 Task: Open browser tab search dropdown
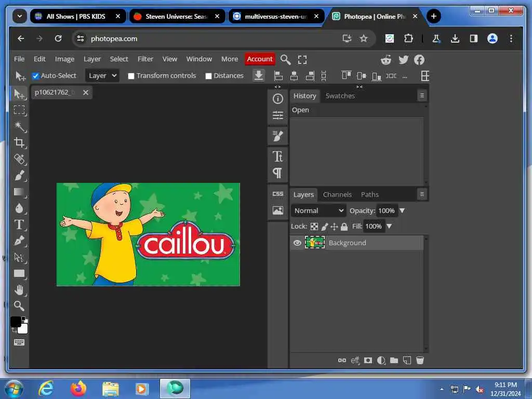click(x=20, y=16)
